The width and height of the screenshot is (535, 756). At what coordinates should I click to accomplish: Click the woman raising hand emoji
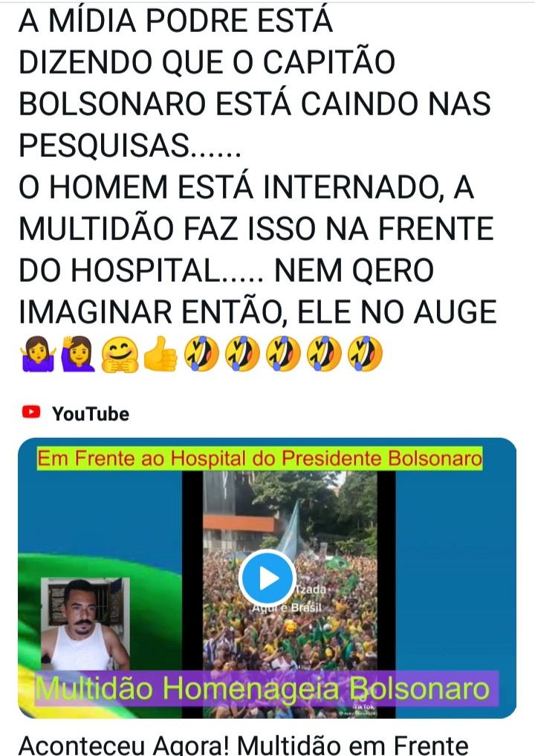(79, 354)
